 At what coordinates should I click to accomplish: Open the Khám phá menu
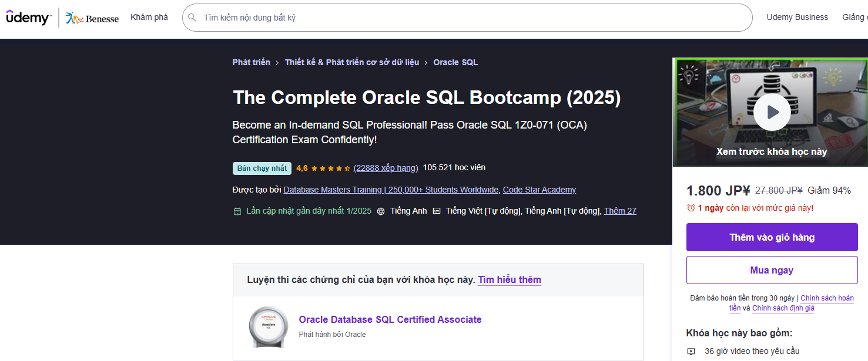click(149, 18)
